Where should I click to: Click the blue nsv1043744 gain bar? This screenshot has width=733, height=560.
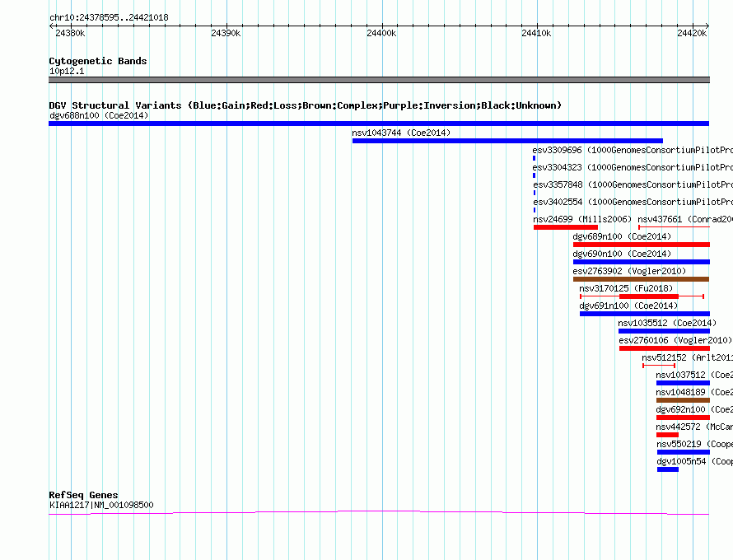pyautogui.click(x=507, y=141)
